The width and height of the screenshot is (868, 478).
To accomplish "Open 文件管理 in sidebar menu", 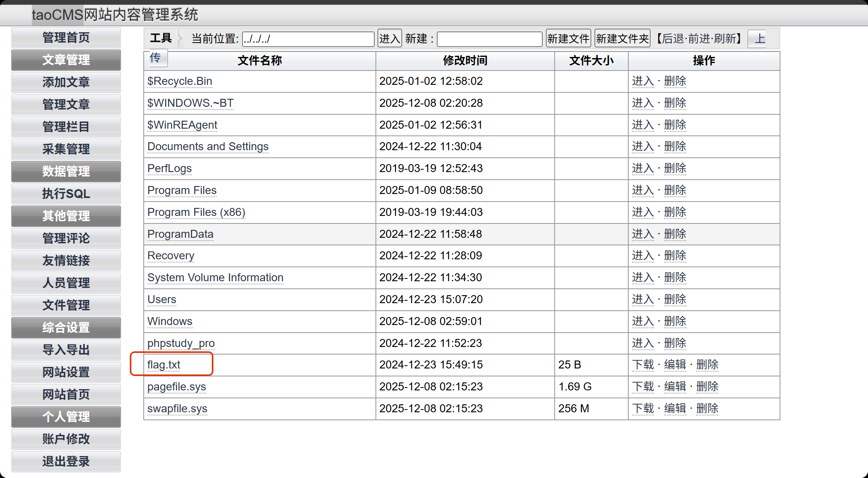I will pyautogui.click(x=66, y=305).
